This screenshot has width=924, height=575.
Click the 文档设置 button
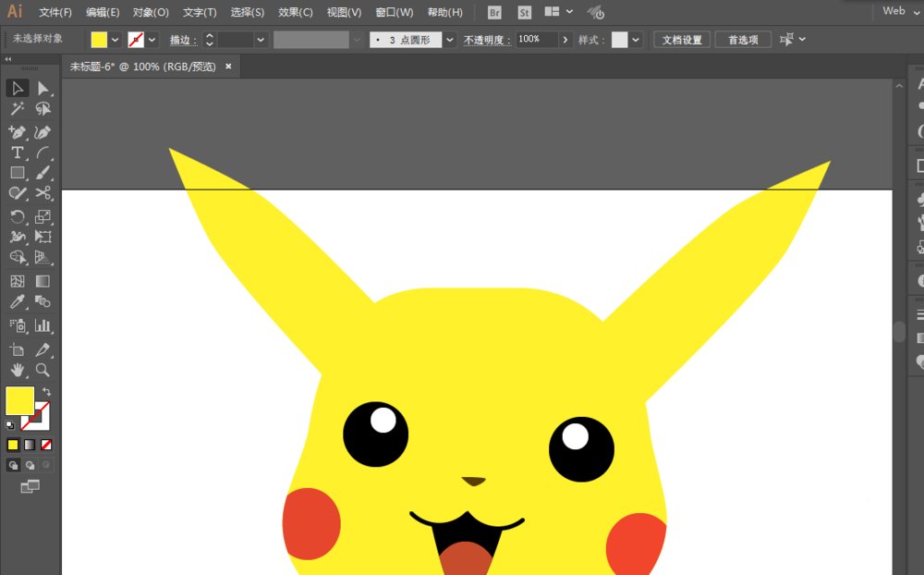pos(682,40)
